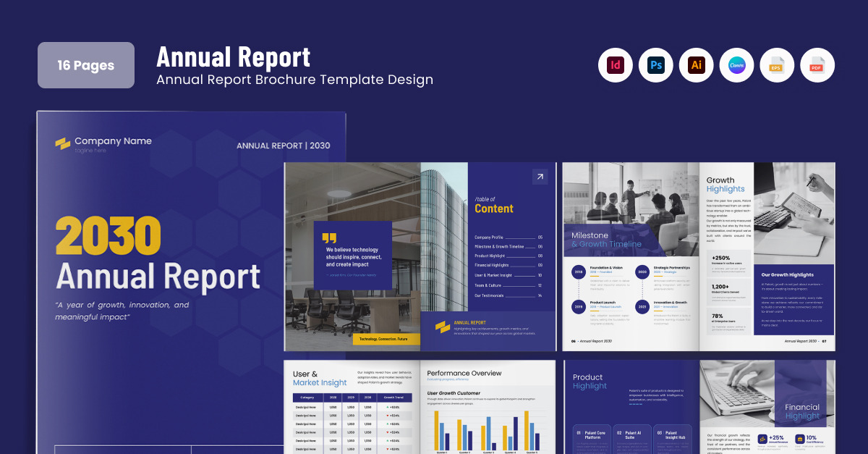Click the Technology, Connection, Future yellow label
Image resolution: width=868 pixels, height=454 pixels.
coord(386,339)
